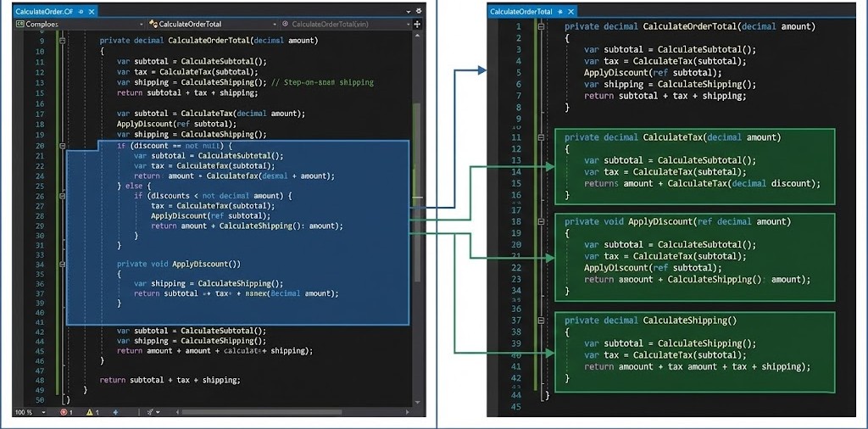Collapse ApplyDiscount method in right editor
868x429 pixels.
[540, 221]
